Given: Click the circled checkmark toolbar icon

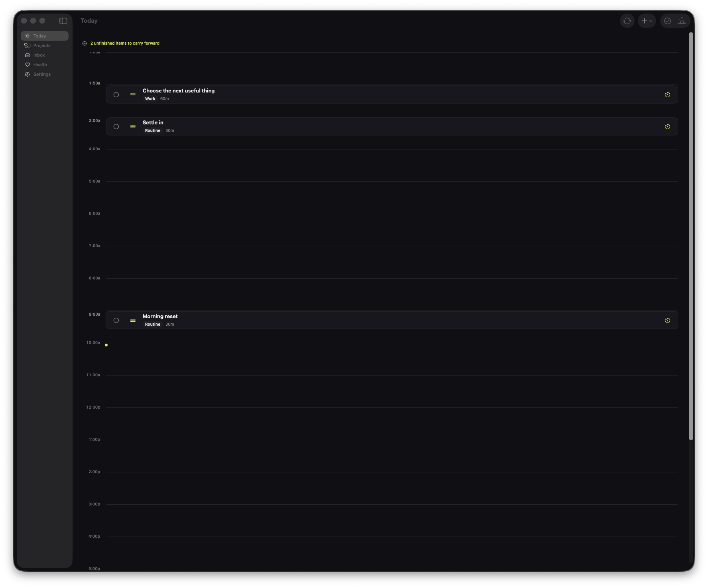Looking at the screenshot, I should pos(667,21).
